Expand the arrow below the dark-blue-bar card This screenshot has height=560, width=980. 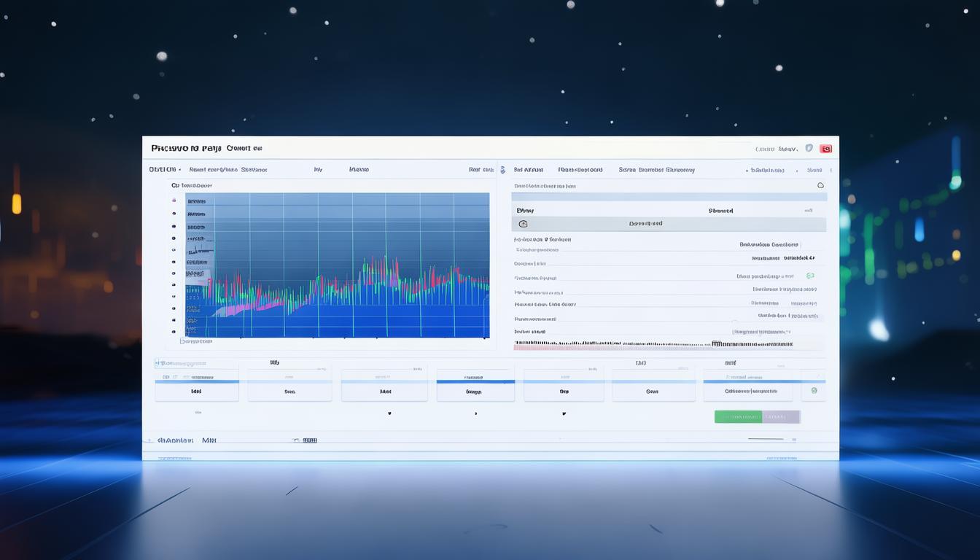click(x=475, y=413)
